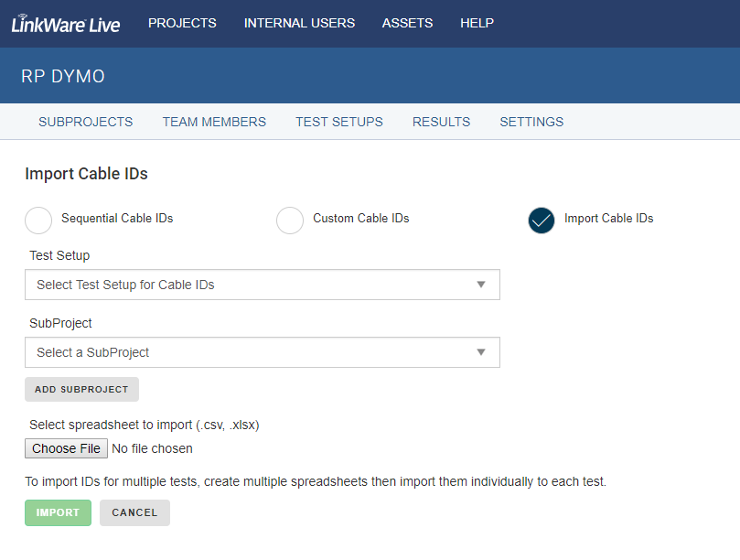Open the ASSETS menu item
Image resolution: width=740 pixels, height=560 pixels.
click(407, 23)
